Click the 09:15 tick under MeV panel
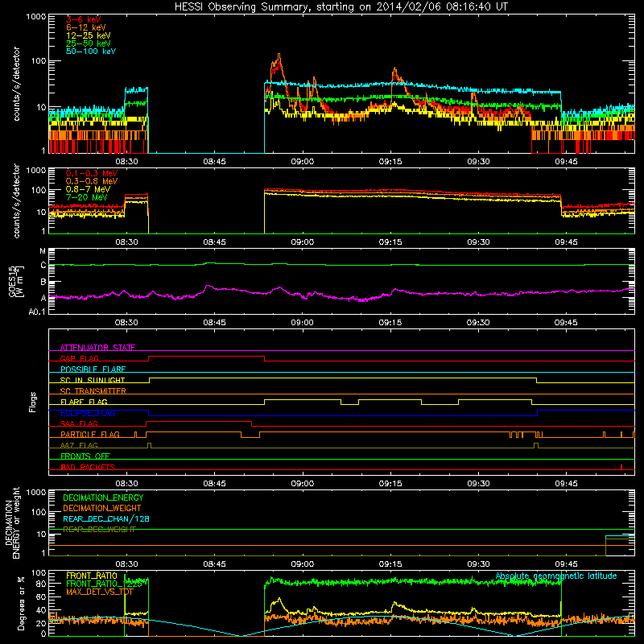 [x=390, y=242]
